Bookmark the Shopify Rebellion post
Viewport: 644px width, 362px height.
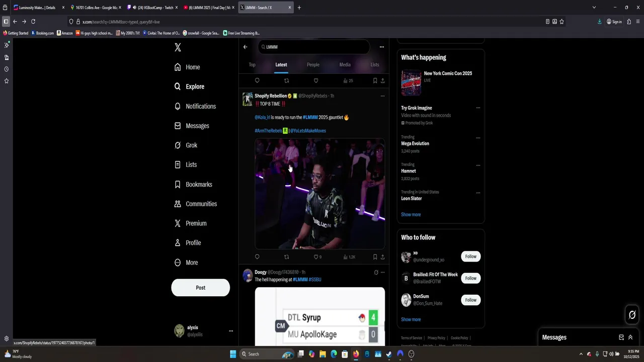pos(375,257)
